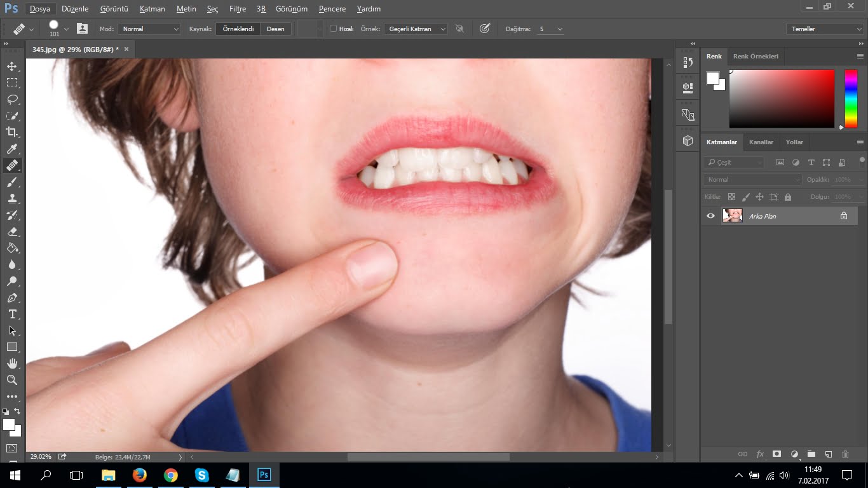Image resolution: width=868 pixels, height=488 pixels.
Task: Select the Horizontal Type tool
Action: coord(14,314)
